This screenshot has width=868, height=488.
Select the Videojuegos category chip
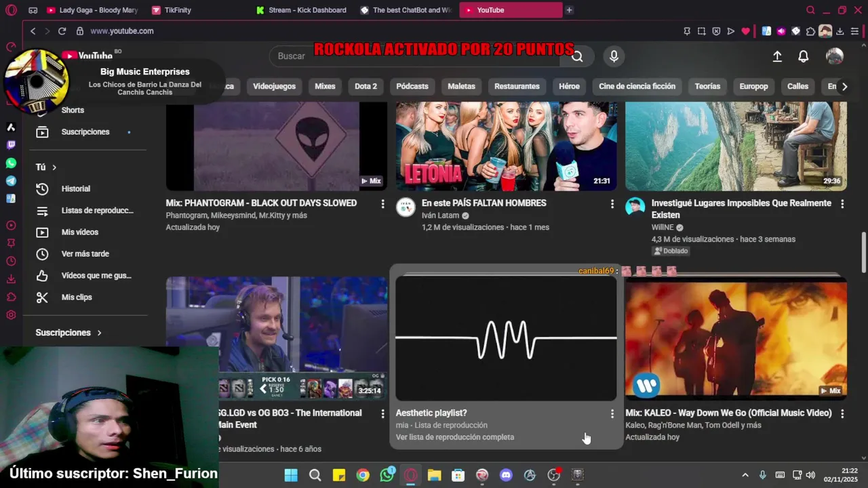pos(274,87)
